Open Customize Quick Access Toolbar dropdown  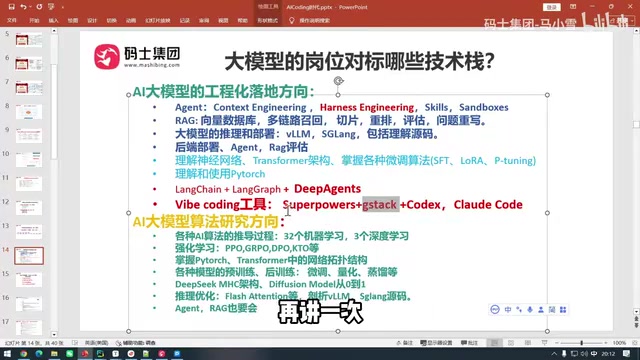pyautogui.click(x=62, y=7)
